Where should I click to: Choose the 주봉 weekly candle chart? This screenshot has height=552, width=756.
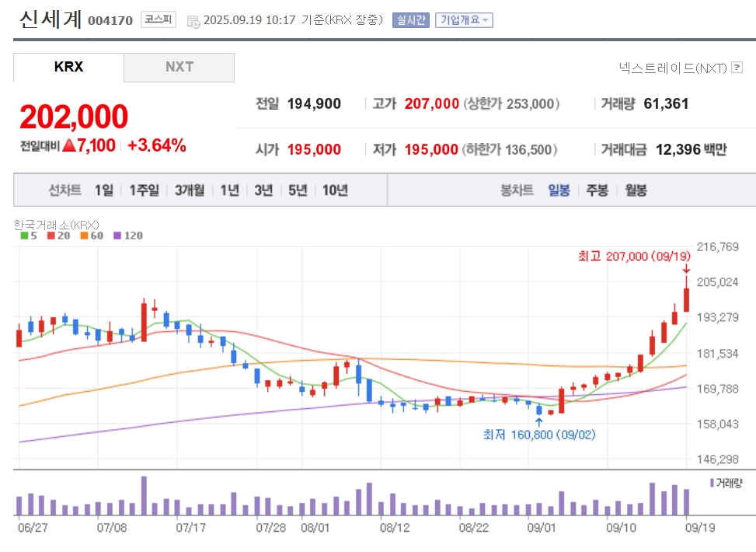pos(597,190)
